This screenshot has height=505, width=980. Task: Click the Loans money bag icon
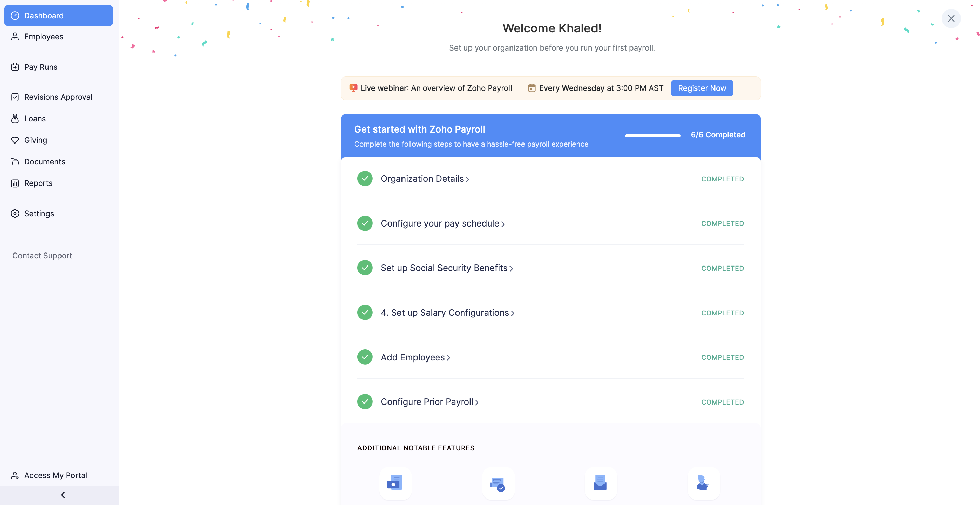[x=15, y=119]
